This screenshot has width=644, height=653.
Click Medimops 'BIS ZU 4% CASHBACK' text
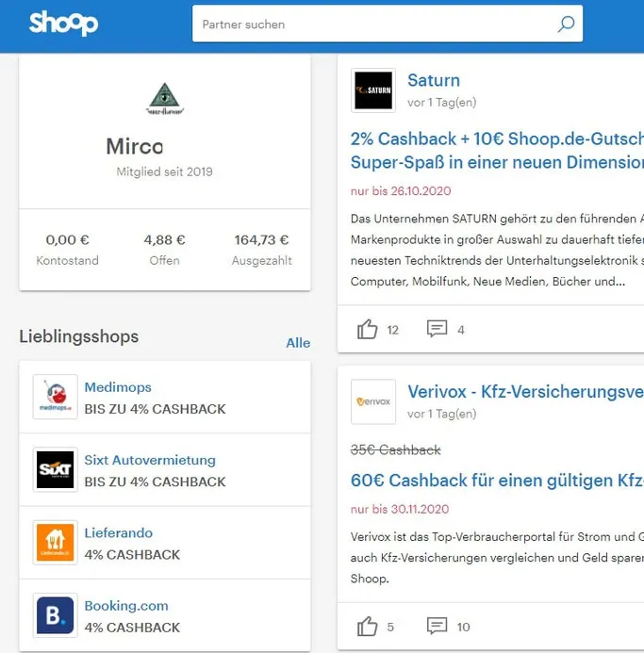[155, 409]
